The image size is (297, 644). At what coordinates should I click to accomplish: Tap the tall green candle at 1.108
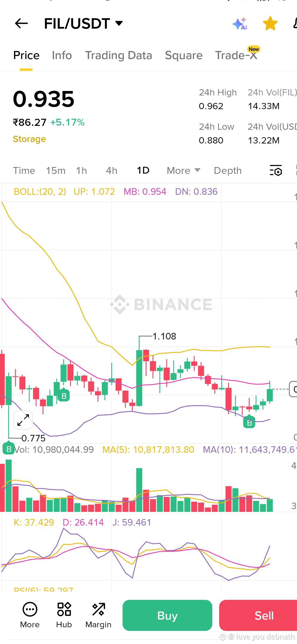click(139, 378)
